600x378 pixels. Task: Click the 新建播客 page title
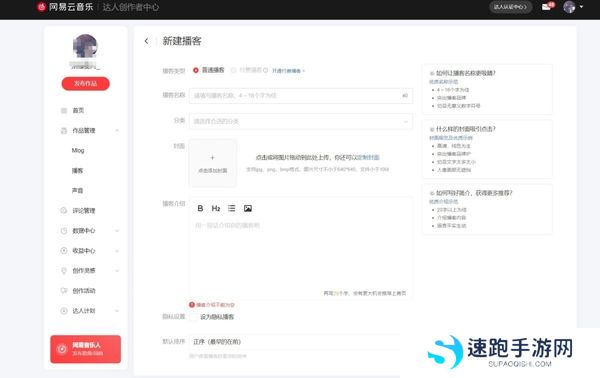click(182, 41)
